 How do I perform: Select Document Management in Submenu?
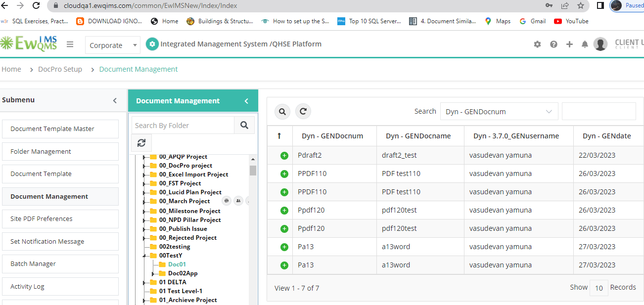[60, 197]
